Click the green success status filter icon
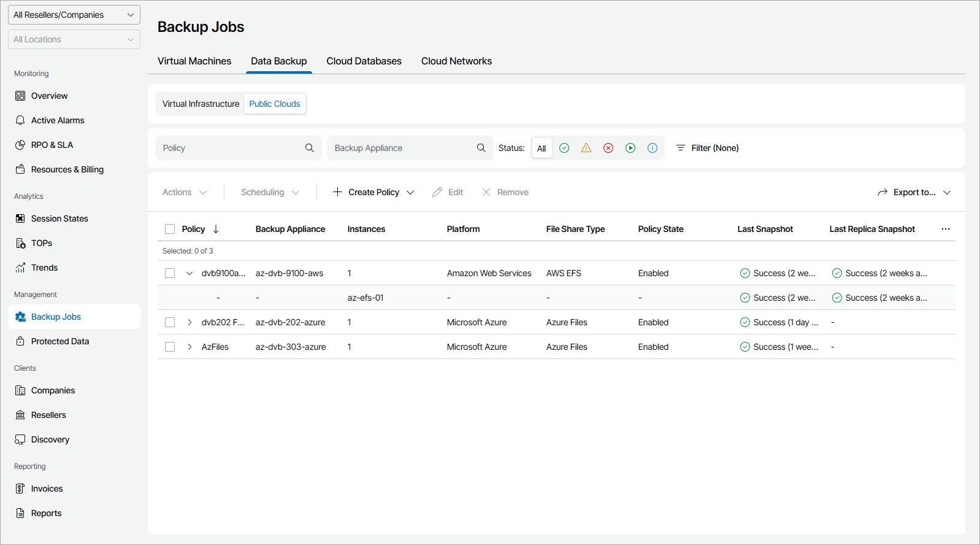This screenshot has width=980, height=545. click(564, 148)
